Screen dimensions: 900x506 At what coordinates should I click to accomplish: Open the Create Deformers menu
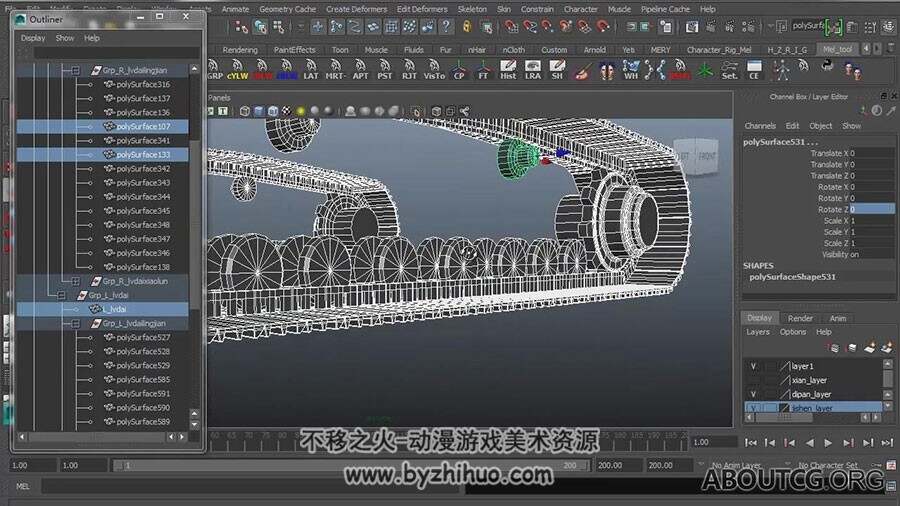[x=358, y=9]
